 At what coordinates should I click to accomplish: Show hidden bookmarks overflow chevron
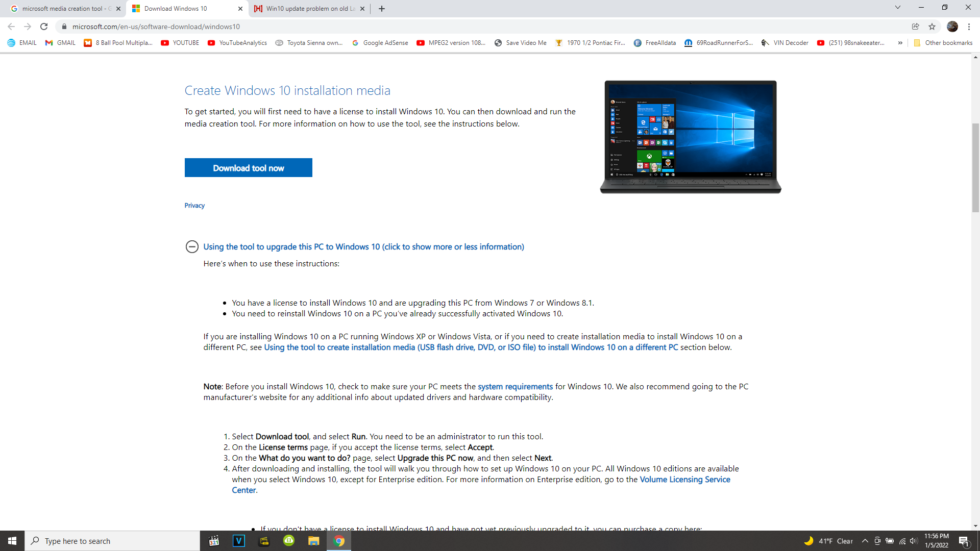tap(900, 43)
